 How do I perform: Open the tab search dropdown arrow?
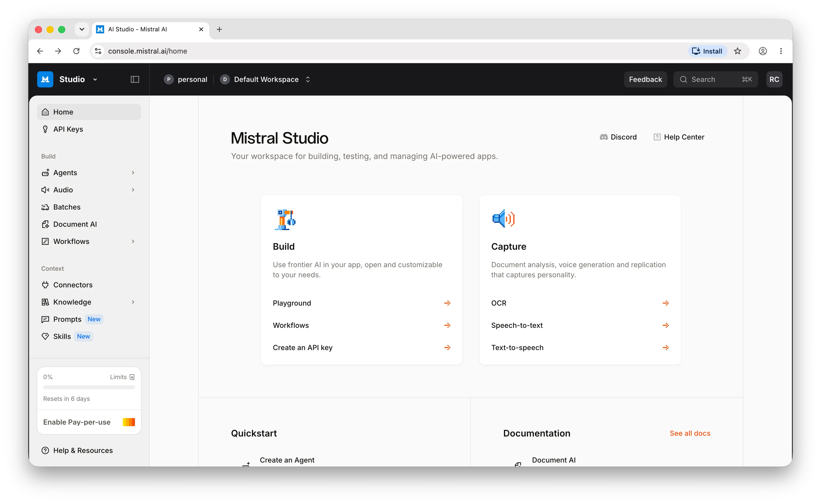click(x=82, y=29)
